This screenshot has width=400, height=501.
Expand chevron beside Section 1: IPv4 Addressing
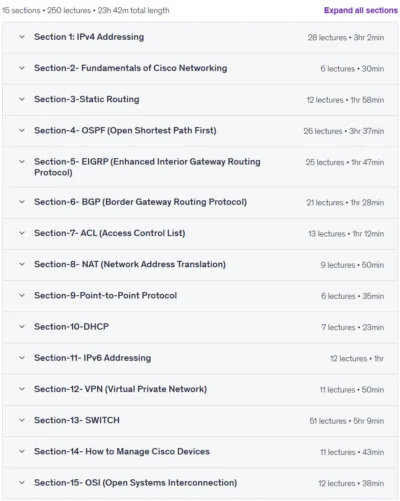[22, 37]
